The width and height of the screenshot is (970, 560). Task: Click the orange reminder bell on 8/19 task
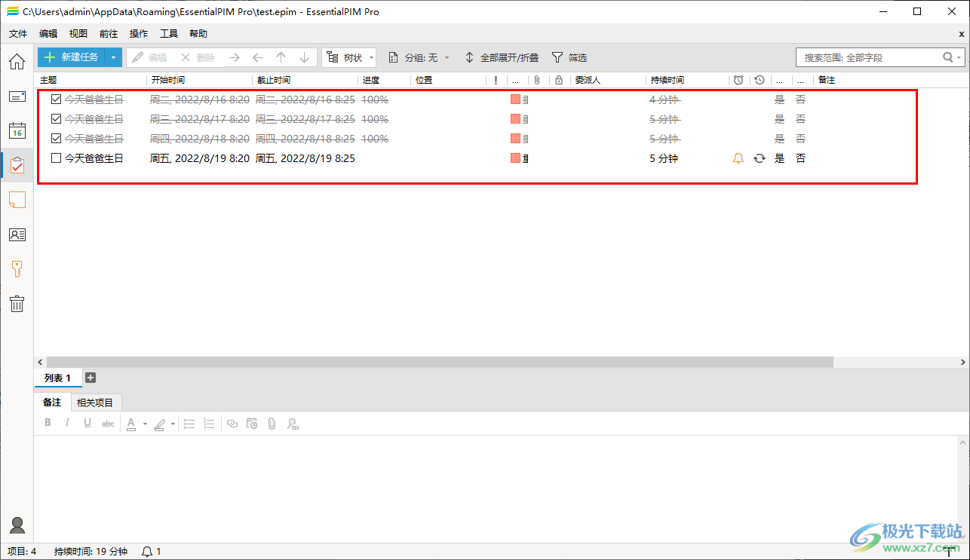738,158
